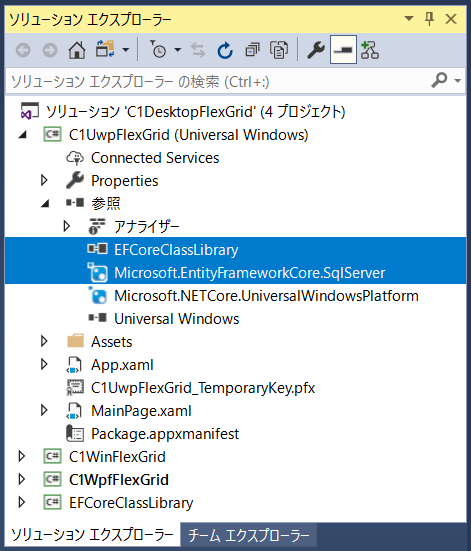Expand the アナライザー node

[x=66, y=226]
